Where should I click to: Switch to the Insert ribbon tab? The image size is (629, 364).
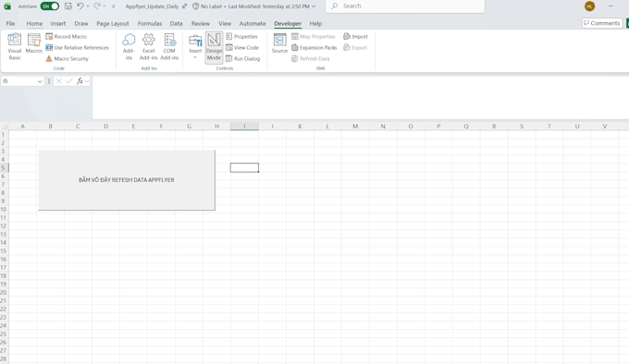[58, 24]
